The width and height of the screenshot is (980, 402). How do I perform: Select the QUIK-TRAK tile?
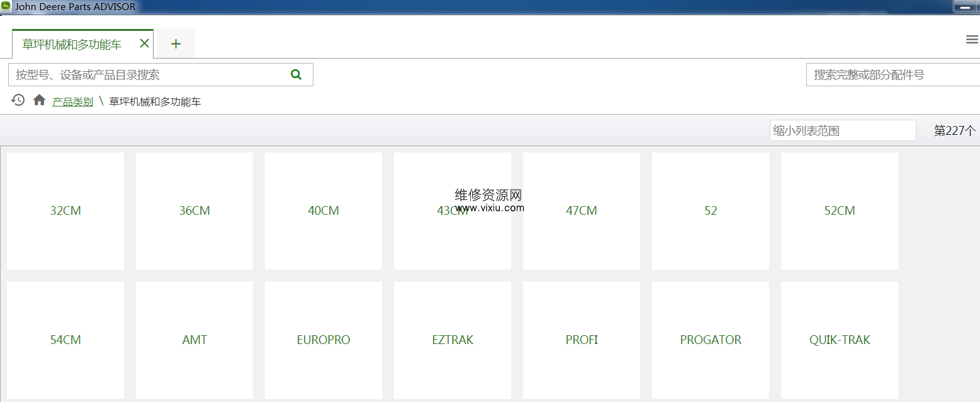(840, 340)
